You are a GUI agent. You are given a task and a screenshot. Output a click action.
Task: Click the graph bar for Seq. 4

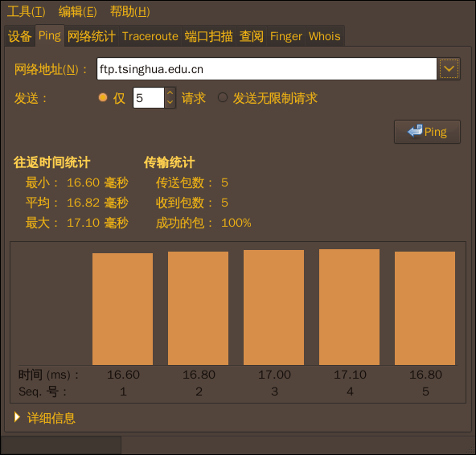coord(350,307)
